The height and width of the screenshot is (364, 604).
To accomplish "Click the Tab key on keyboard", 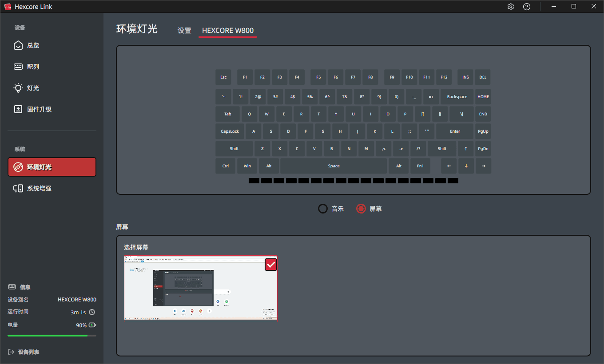I will coord(228,114).
